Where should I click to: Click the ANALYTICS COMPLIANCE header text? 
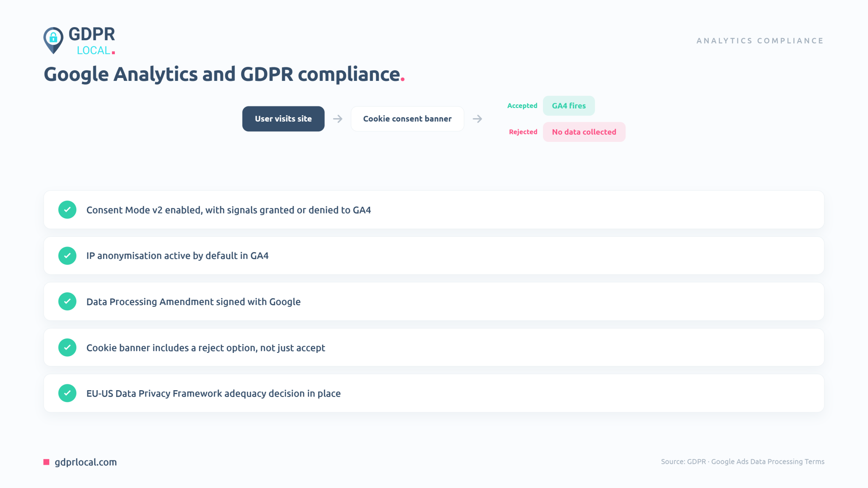click(760, 41)
